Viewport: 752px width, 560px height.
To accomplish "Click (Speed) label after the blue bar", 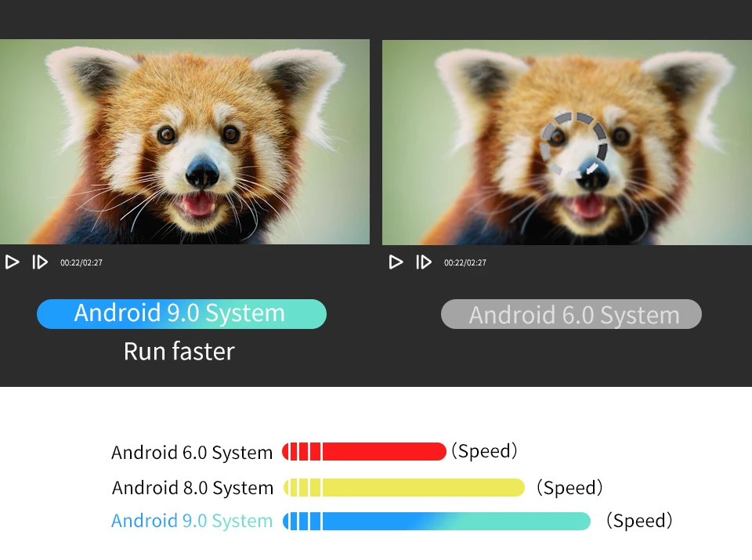I will 639,521.
